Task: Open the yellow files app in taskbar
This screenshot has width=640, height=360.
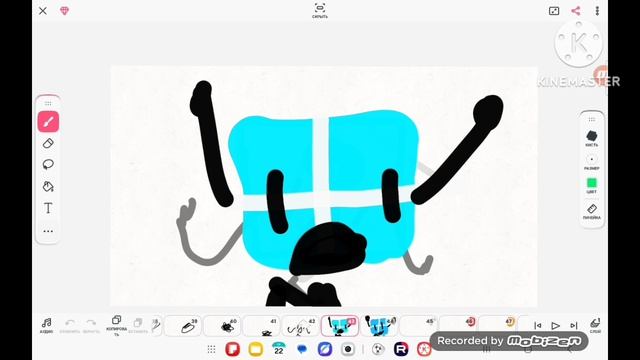Action: tap(256, 349)
